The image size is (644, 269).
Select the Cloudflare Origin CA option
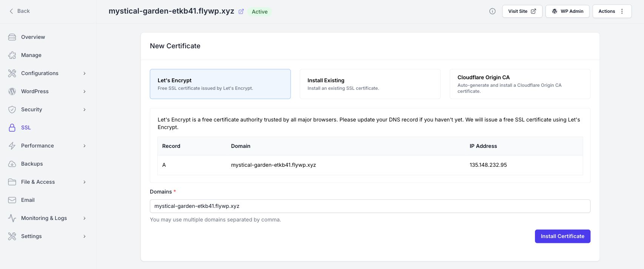(x=520, y=84)
